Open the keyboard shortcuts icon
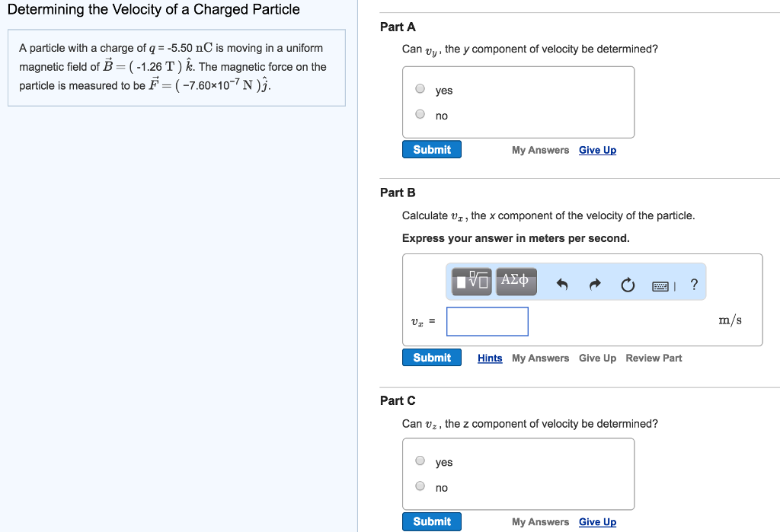This screenshot has height=532, width=780. click(x=660, y=282)
